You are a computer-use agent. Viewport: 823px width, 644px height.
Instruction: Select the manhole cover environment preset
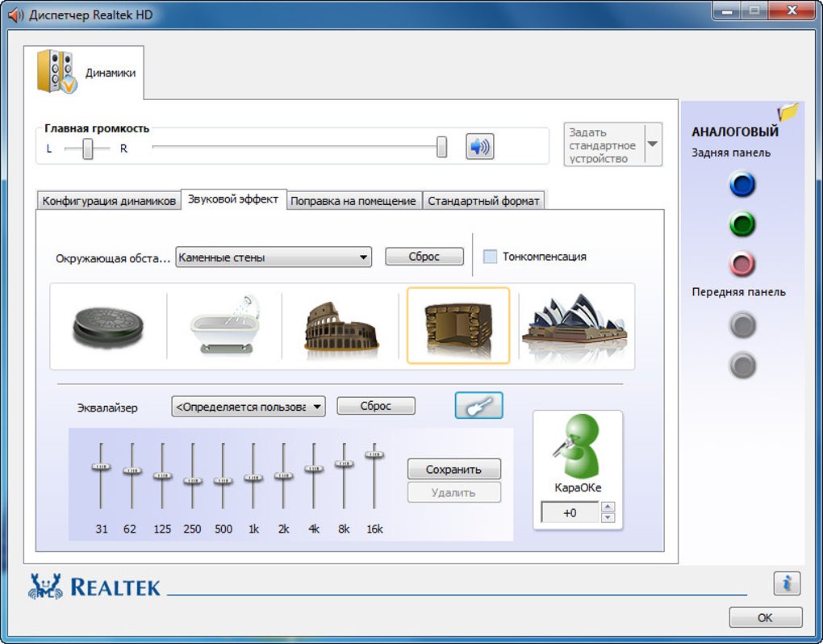[108, 327]
